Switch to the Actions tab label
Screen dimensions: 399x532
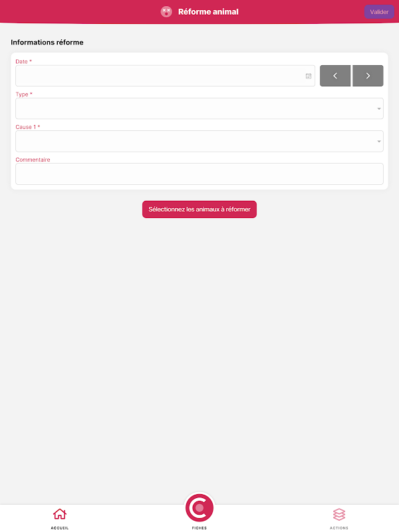pyautogui.click(x=339, y=528)
